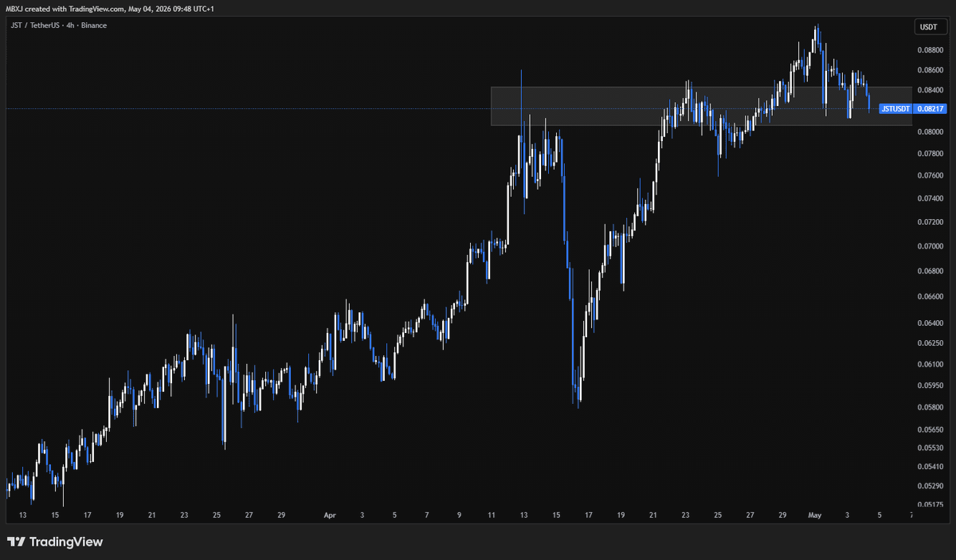Click the 0.07400 price axis label
Screen dimensions: 956x560
(x=929, y=198)
